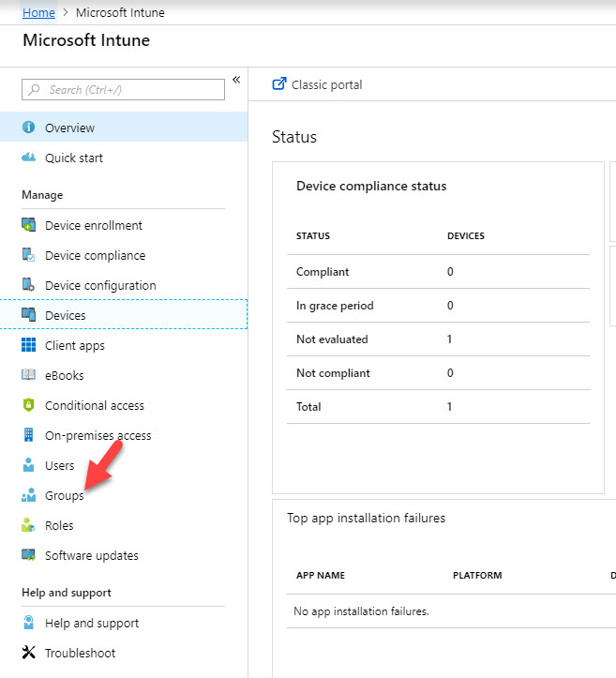Click the Client apps grid icon
The width and height of the screenshot is (616, 678).
pos(28,346)
